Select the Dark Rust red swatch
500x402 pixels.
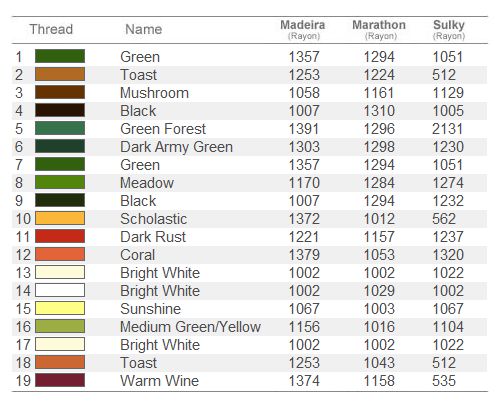click(60, 236)
